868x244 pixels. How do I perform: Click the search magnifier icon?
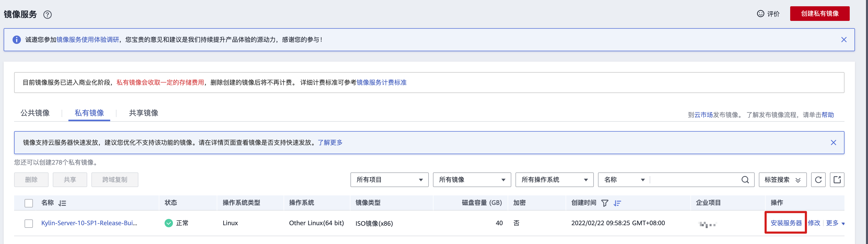pos(745,180)
